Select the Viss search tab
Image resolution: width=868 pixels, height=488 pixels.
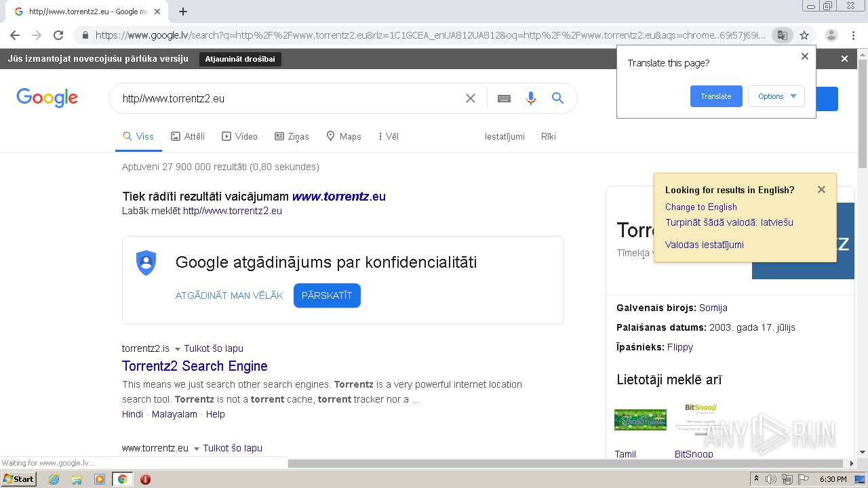[x=138, y=136]
